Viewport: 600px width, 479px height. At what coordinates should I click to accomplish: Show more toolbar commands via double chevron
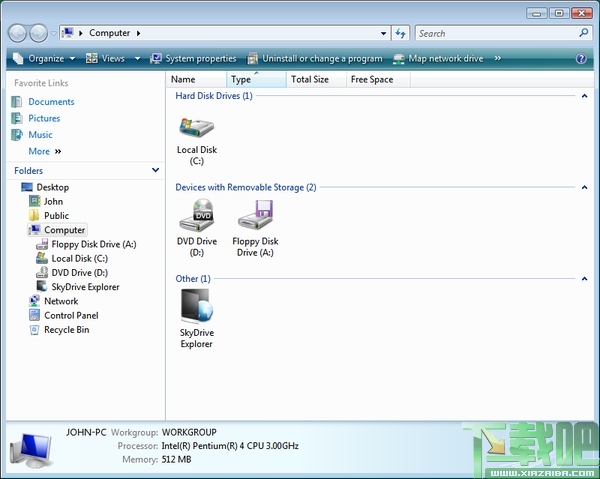pyautogui.click(x=497, y=58)
